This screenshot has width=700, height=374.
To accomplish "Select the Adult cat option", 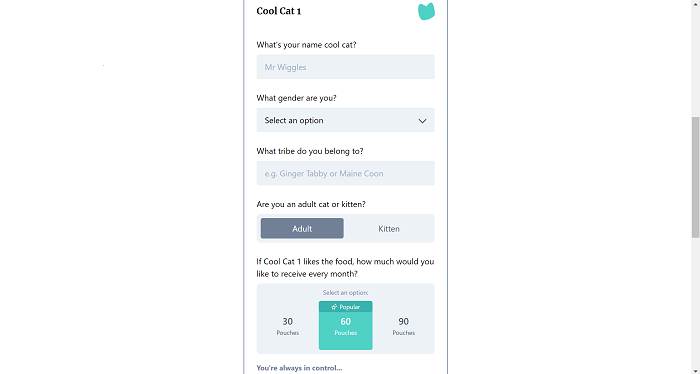I will pyautogui.click(x=302, y=229).
